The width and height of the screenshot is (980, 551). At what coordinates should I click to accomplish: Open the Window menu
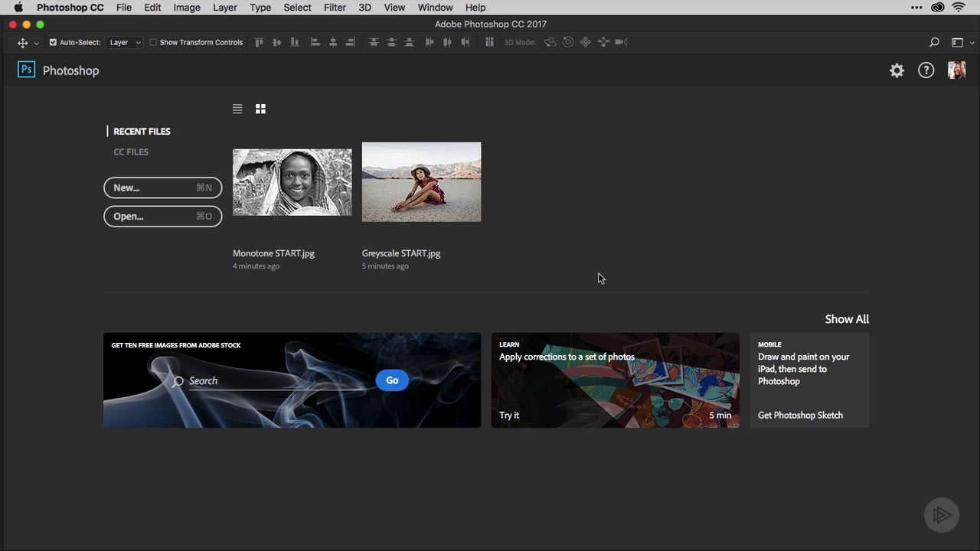436,8
